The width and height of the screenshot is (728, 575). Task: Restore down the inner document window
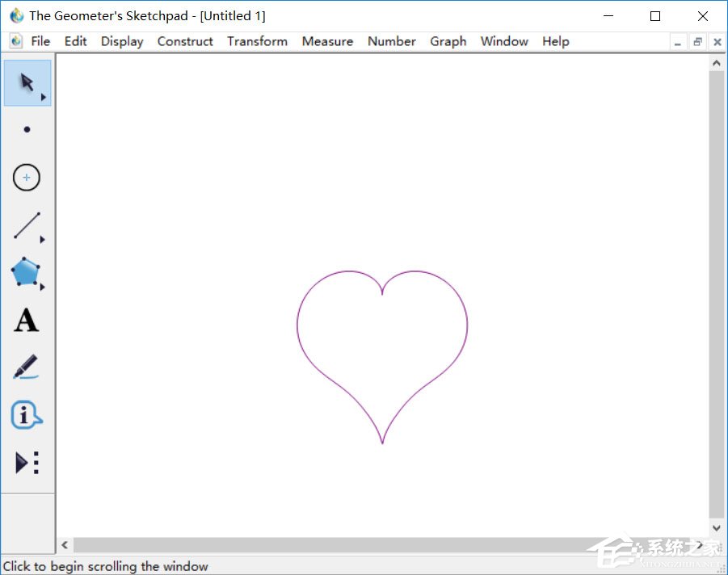point(697,41)
